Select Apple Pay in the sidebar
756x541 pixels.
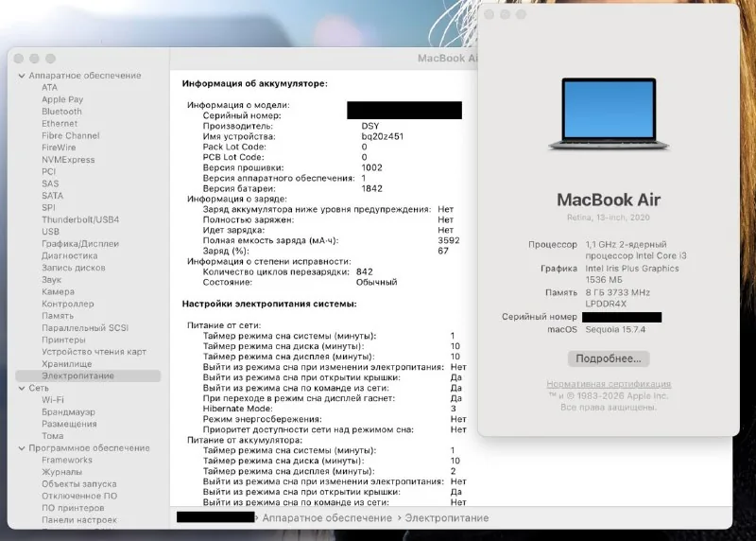62,99
